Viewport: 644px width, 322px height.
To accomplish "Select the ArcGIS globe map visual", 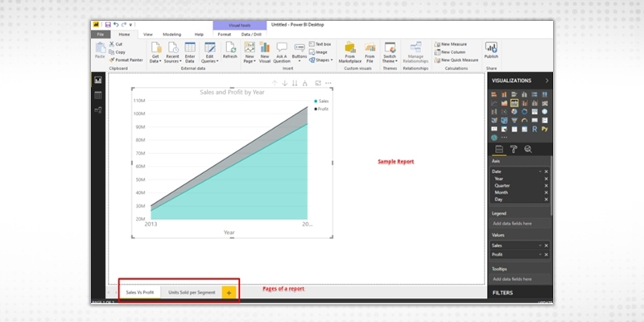I will pyautogui.click(x=494, y=138).
